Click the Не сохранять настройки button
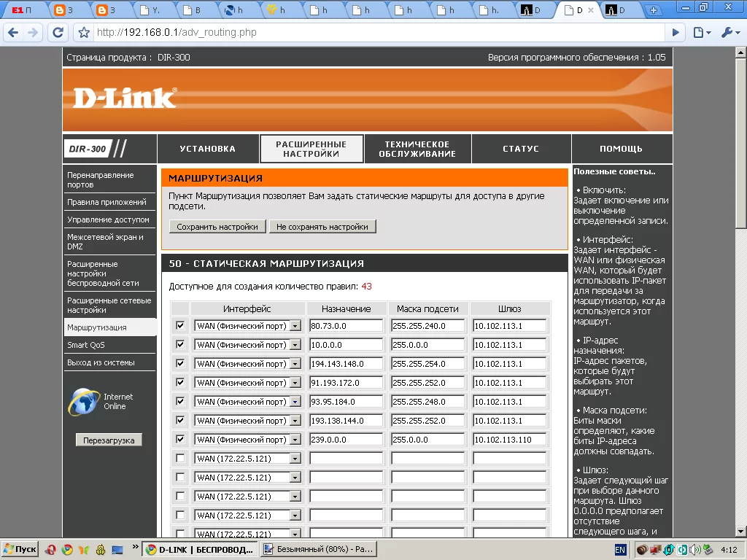The image size is (747, 560). coord(322,227)
